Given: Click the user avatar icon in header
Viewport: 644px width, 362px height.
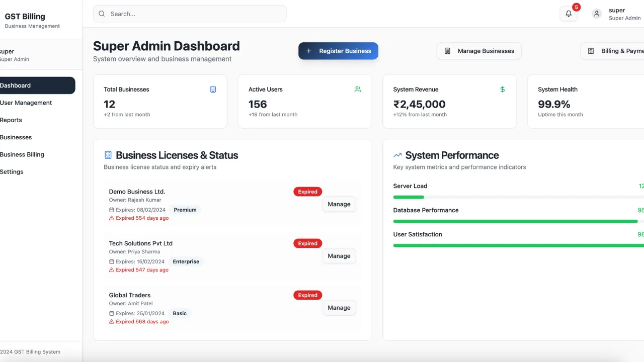Looking at the screenshot, I should (597, 14).
